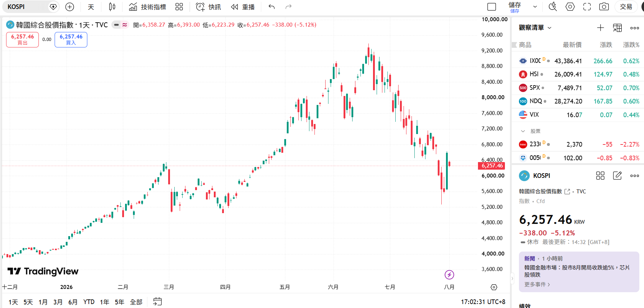
Task: Redo the chart action
Action: (288, 7)
